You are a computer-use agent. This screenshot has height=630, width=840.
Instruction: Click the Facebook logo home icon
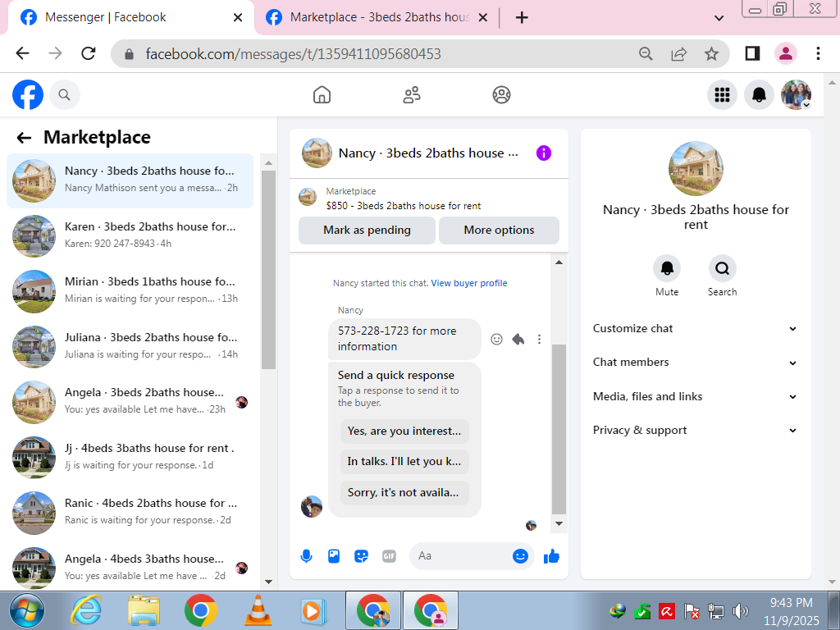(x=28, y=95)
